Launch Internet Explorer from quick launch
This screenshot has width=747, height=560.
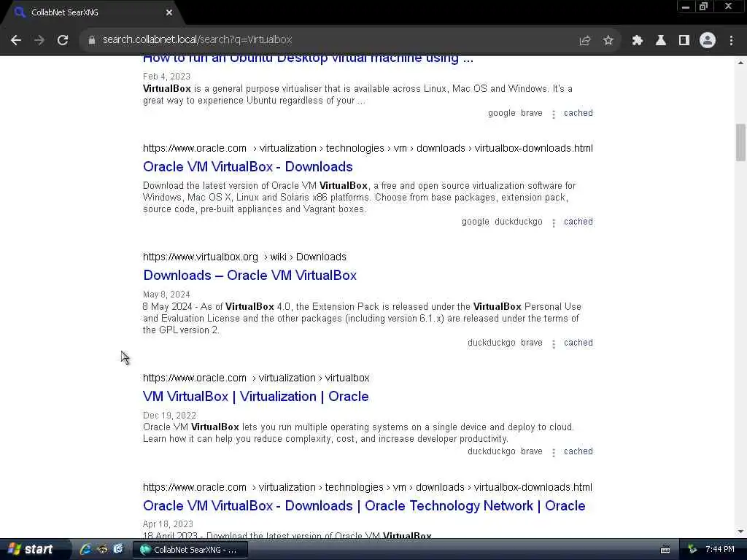(x=85, y=549)
